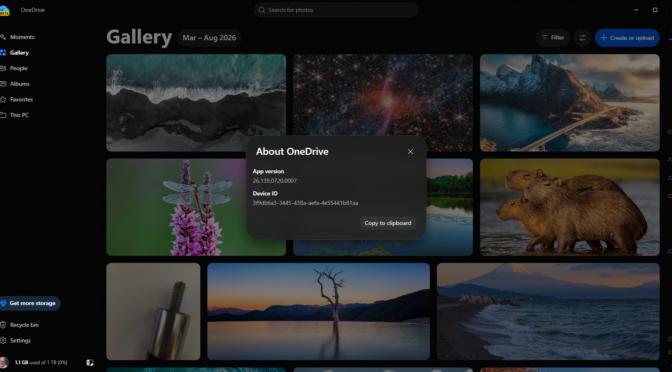The width and height of the screenshot is (672, 372).
Task: Open the Filter button
Action: [x=553, y=38]
